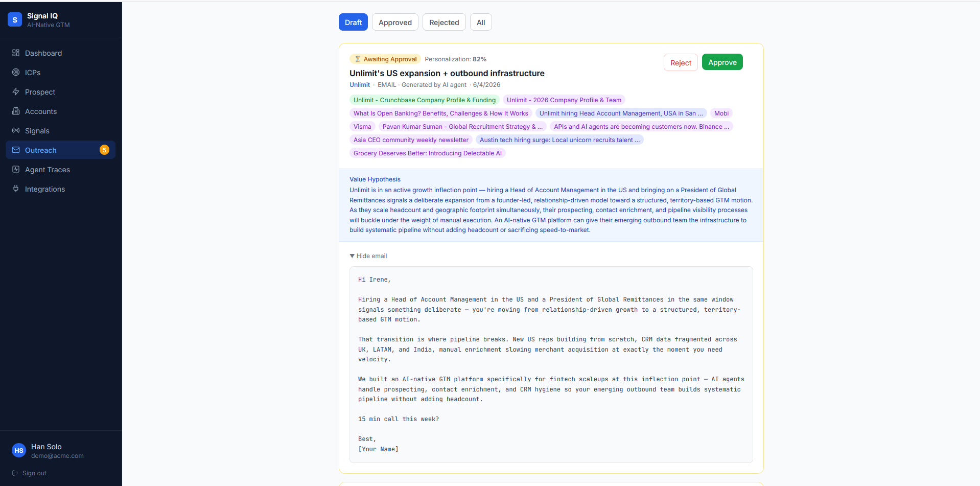Approve the Unlimit outreach draft

pos(722,62)
